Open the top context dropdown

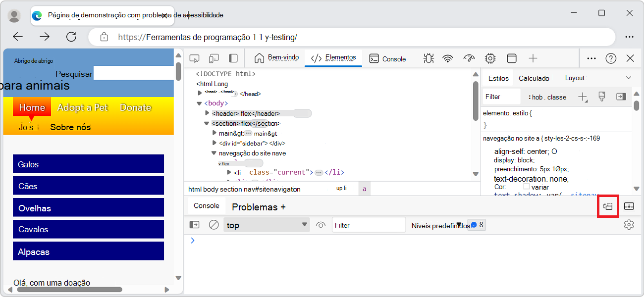click(x=267, y=224)
